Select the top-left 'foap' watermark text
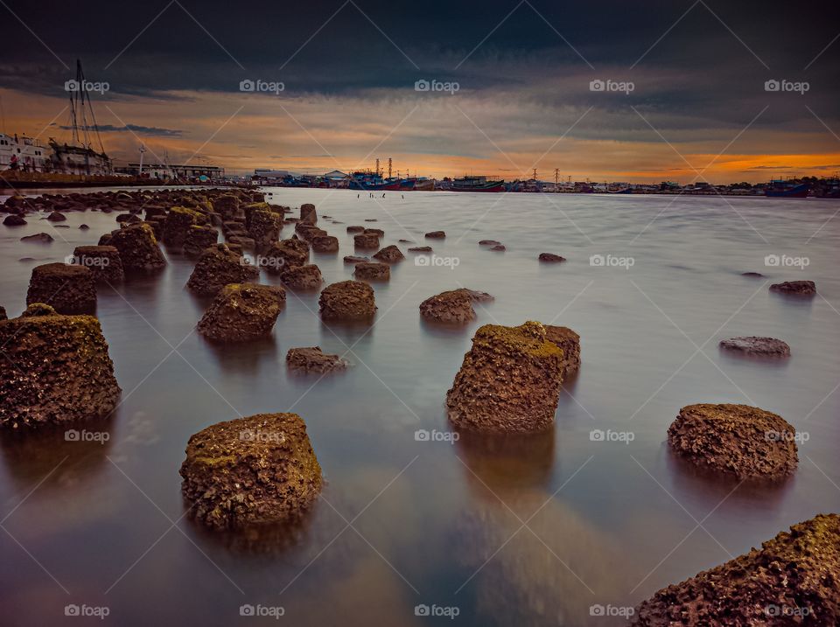The width and height of the screenshot is (840, 627). click(96, 86)
